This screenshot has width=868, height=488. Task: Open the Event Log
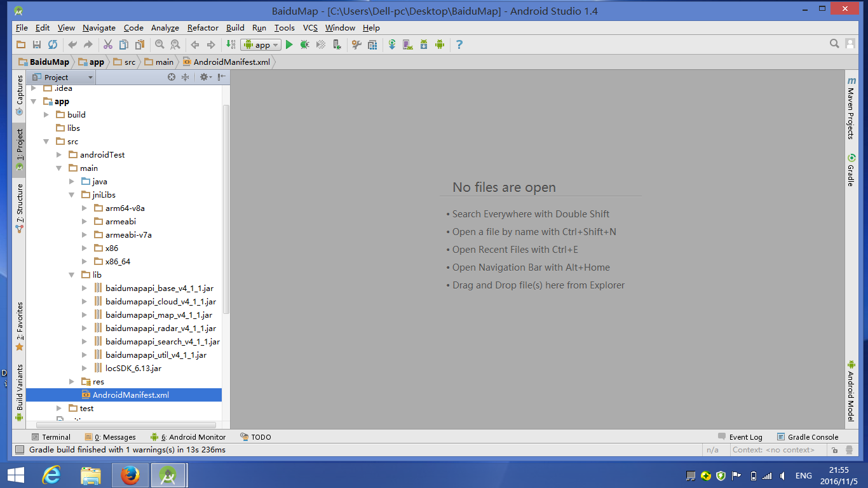(x=740, y=437)
